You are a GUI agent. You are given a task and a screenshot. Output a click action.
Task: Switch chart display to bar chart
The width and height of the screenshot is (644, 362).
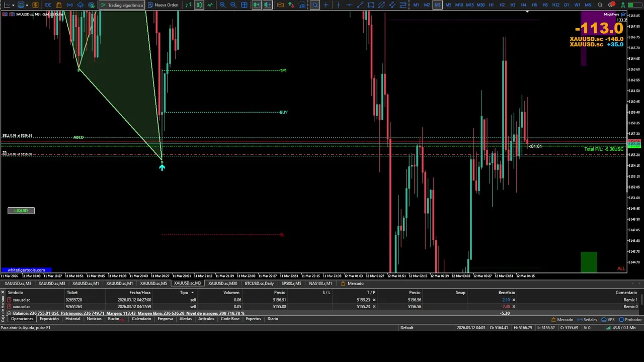coord(188,5)
